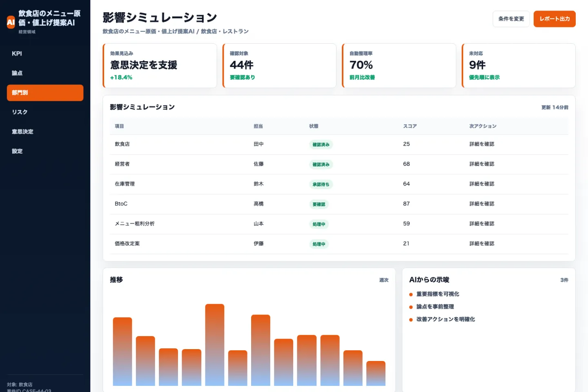Select the 未対応 9件 card
The height and width of the screenshot is (392, 588).
click(x=519, y=66)
